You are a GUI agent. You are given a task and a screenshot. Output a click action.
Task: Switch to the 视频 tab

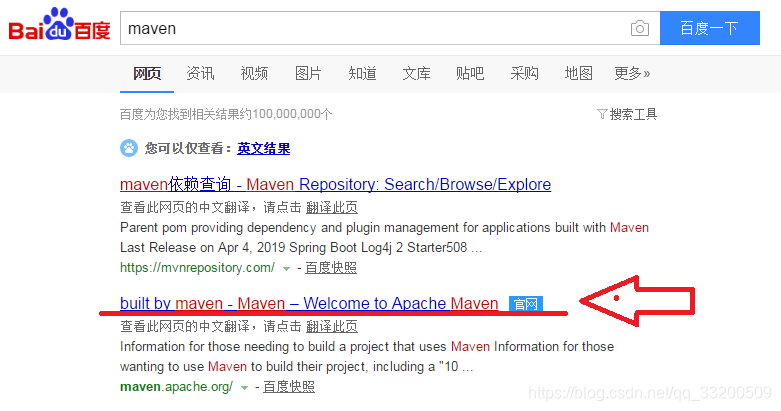tap(254, 74)
